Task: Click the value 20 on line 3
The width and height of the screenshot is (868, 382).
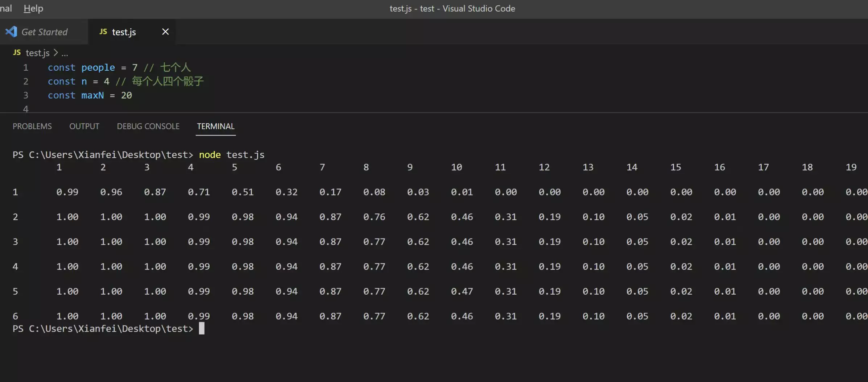Action: pos(127,95)
